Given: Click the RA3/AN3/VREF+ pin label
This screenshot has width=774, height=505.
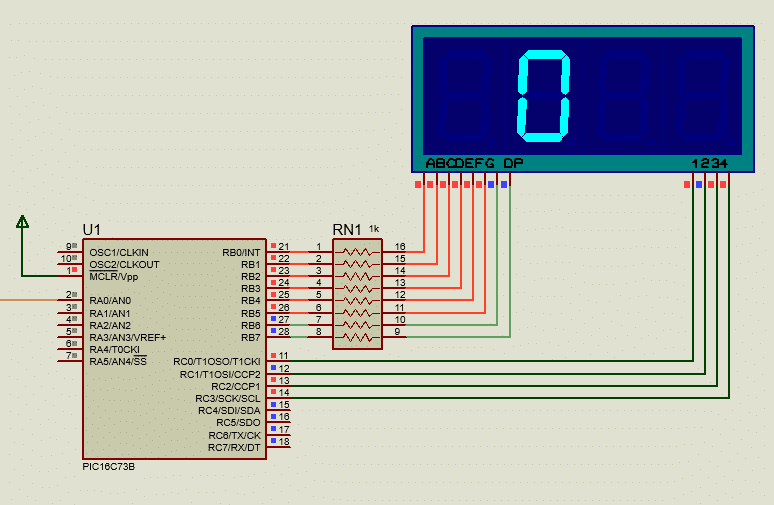Looking at the screenshot, I should (x=128, y=338).
